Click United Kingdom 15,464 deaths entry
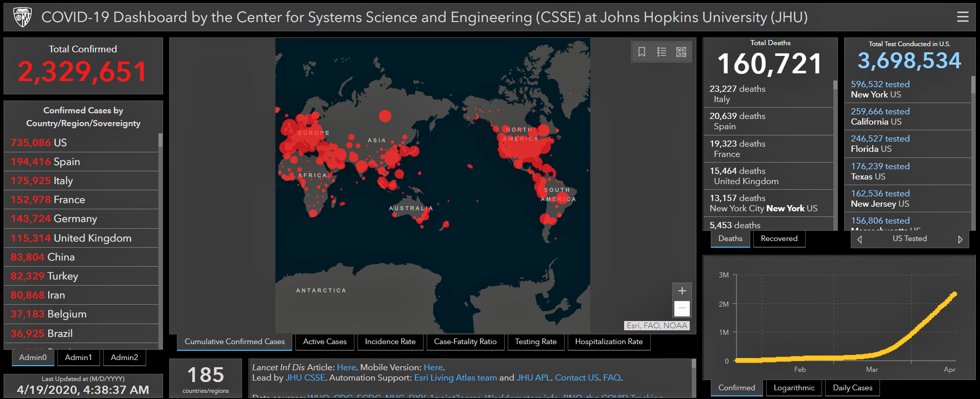 (x=768, y=176)
